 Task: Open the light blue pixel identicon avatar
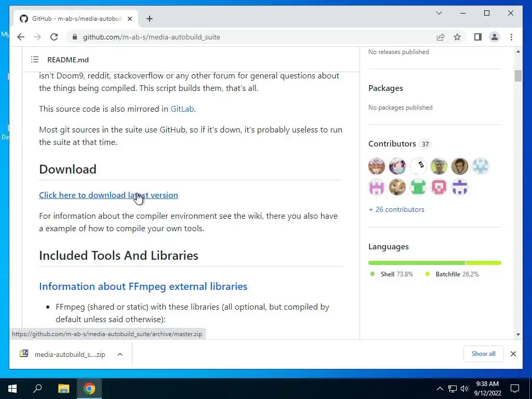pyautogui.click(x=481, y=166)
